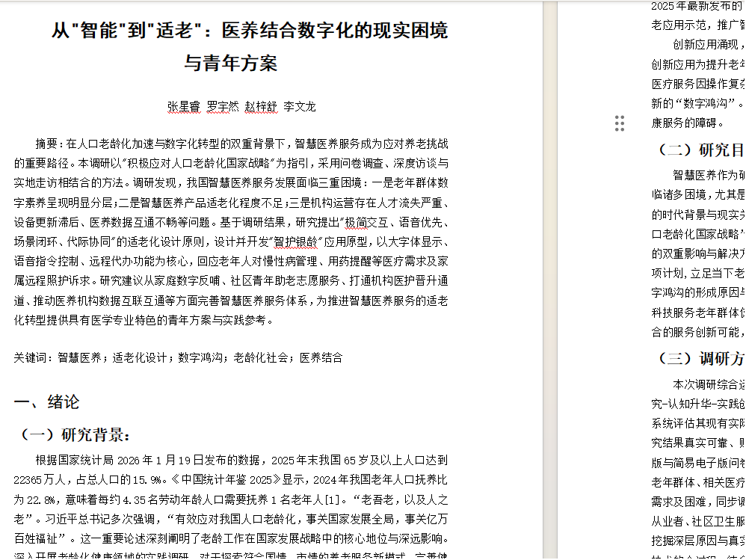The image size is (746, 560).
Task: Click the heading （一）研究背景
Action: (x=73, y=434)
